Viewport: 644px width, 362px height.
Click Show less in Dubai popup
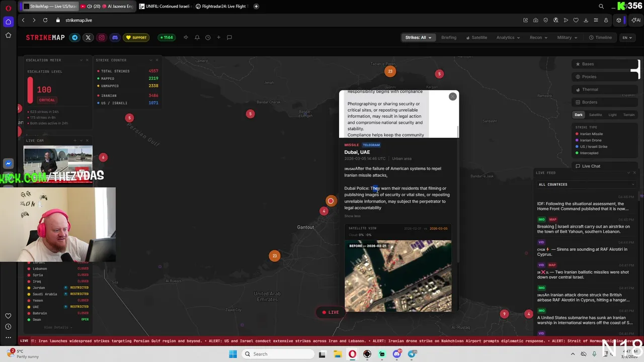pos(352,216)
